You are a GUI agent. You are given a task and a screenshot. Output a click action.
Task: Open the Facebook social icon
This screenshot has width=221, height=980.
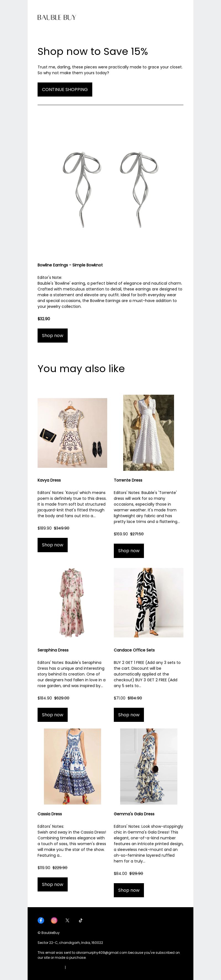click(x=41, y=920)
